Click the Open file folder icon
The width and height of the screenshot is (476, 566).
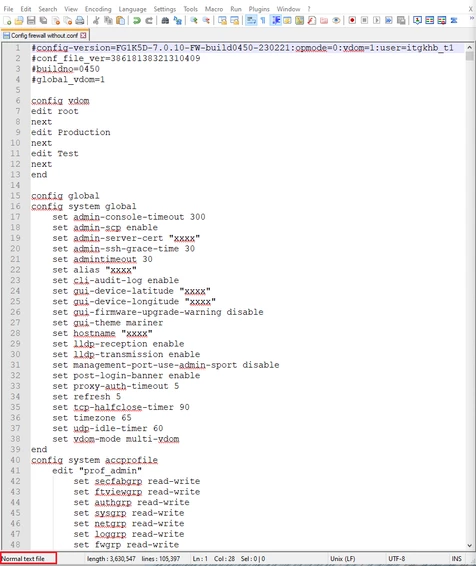19,21
